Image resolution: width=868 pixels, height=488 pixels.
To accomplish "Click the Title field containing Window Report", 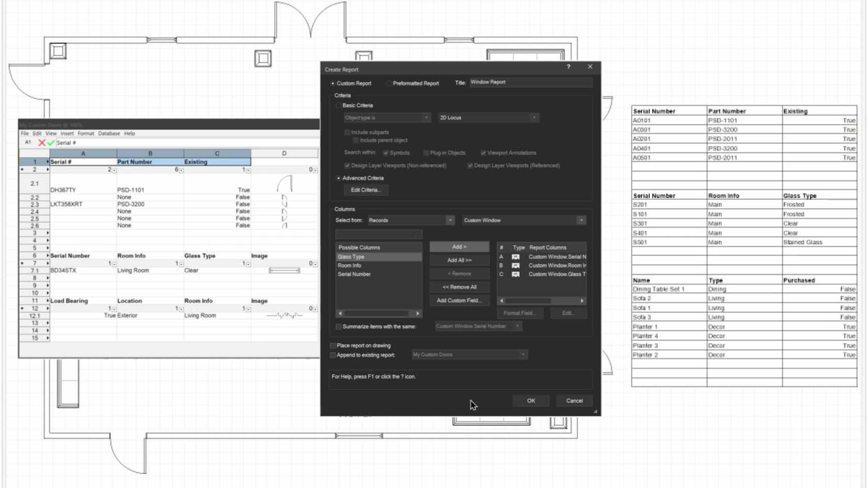I will coord(530,82).
